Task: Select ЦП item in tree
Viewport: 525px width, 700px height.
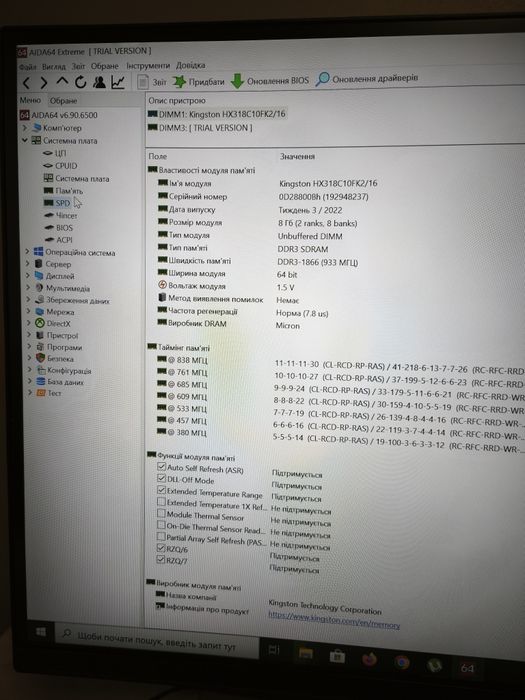Action: (54, 154)
